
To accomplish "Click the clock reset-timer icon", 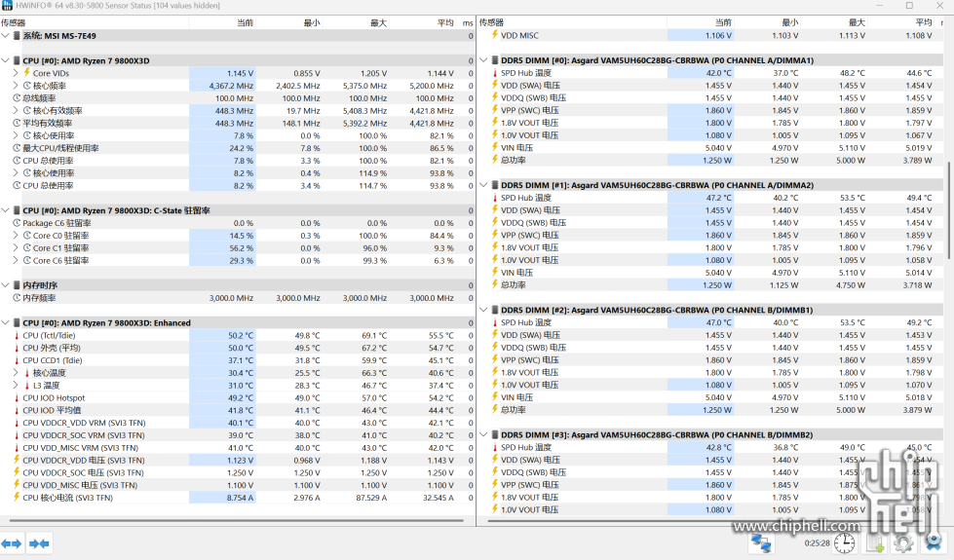I will pyautogui.click(x=844, y=543).
